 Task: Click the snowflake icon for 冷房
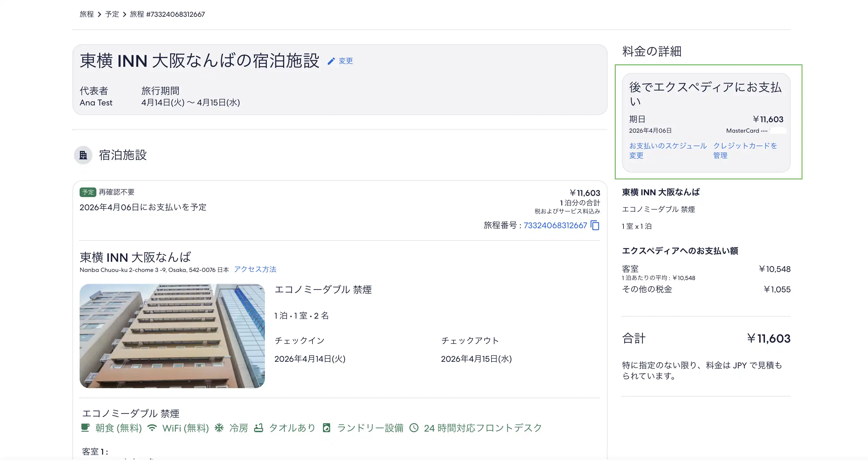coord(219,428)
